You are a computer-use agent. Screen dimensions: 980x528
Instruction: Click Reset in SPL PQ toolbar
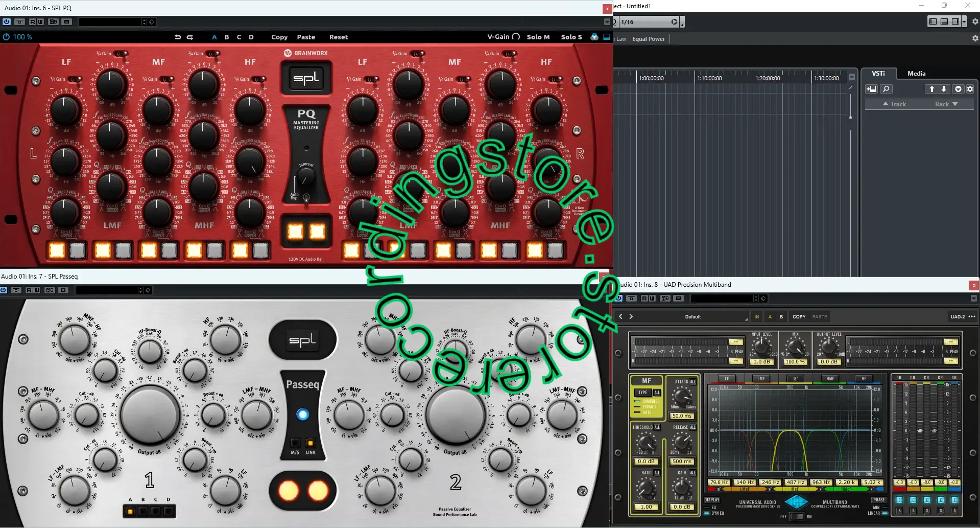click(339, 37)
